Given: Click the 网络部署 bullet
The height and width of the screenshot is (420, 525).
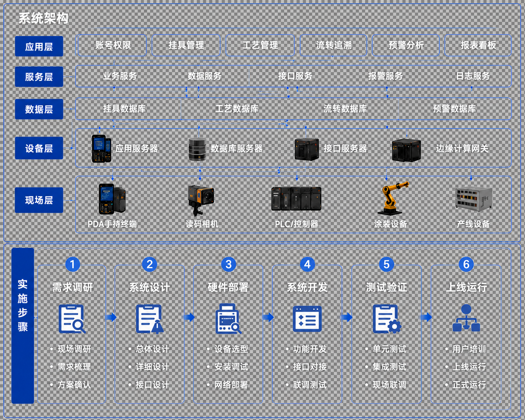Looking at the screenshot, I should tap(231, 385).
